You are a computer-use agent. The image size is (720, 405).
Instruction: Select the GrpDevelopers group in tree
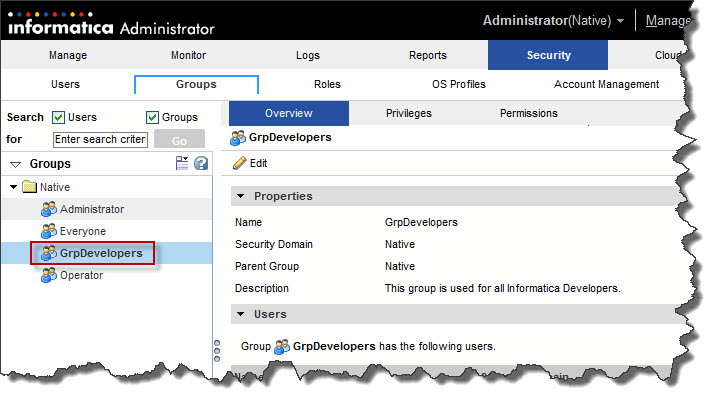(101, 253)
